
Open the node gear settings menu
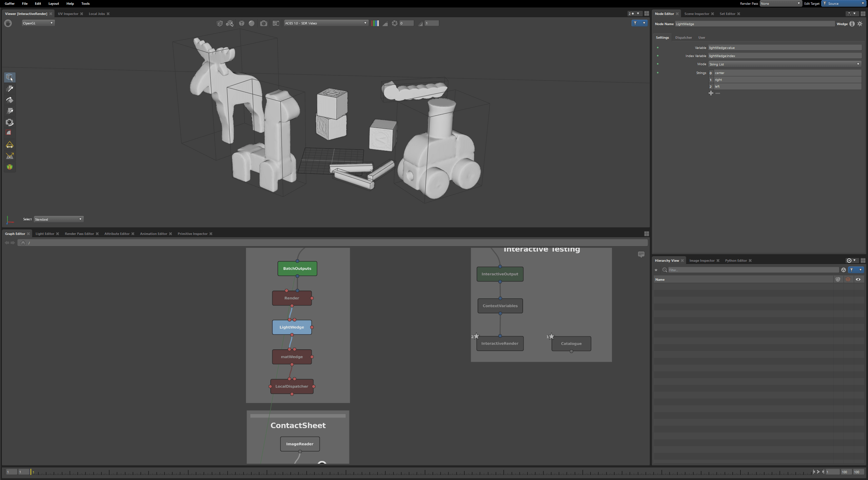860,24
